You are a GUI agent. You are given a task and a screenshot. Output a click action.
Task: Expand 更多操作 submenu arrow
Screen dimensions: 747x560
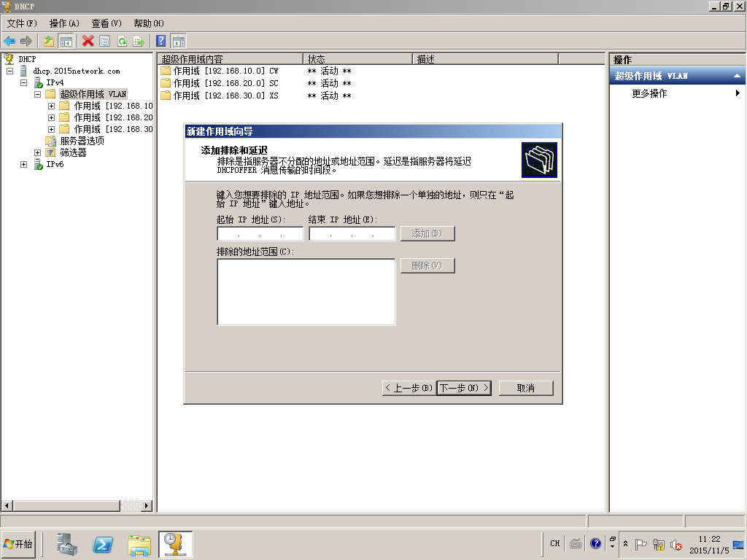738,93
